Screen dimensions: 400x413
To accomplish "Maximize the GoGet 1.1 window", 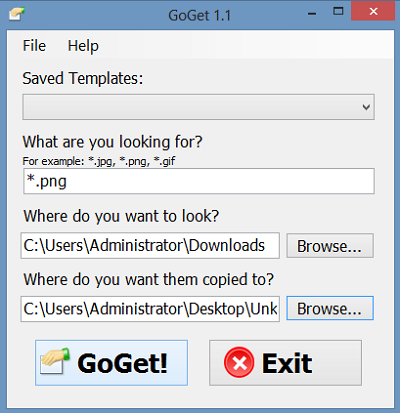I will click(338, 11).
